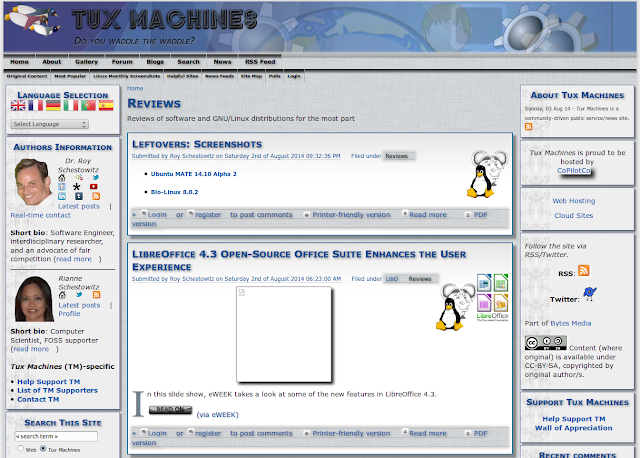The width and height of the screenshot is (640, 458).
Task: Open the News menu item
Action: pyautogui.click(x=222, y=62)
